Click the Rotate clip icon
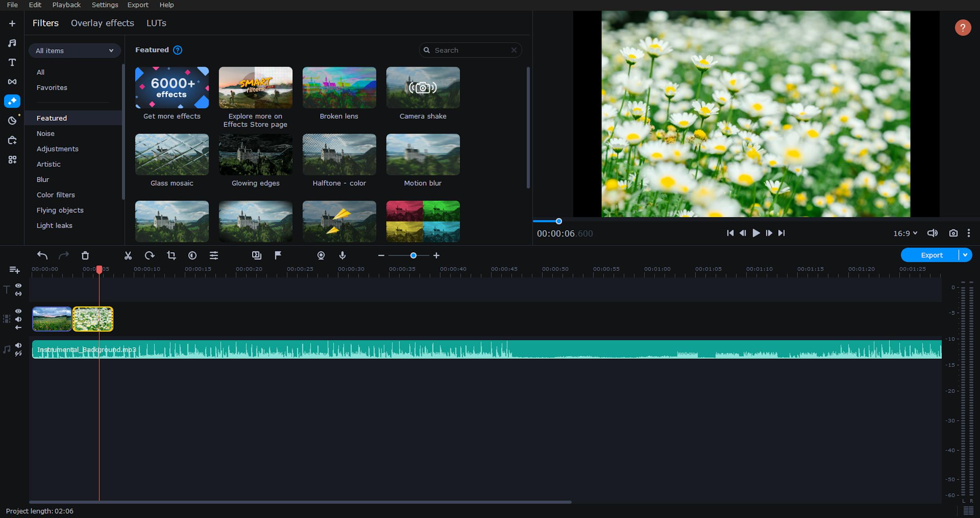980x518 pixels. click(149, 255)
